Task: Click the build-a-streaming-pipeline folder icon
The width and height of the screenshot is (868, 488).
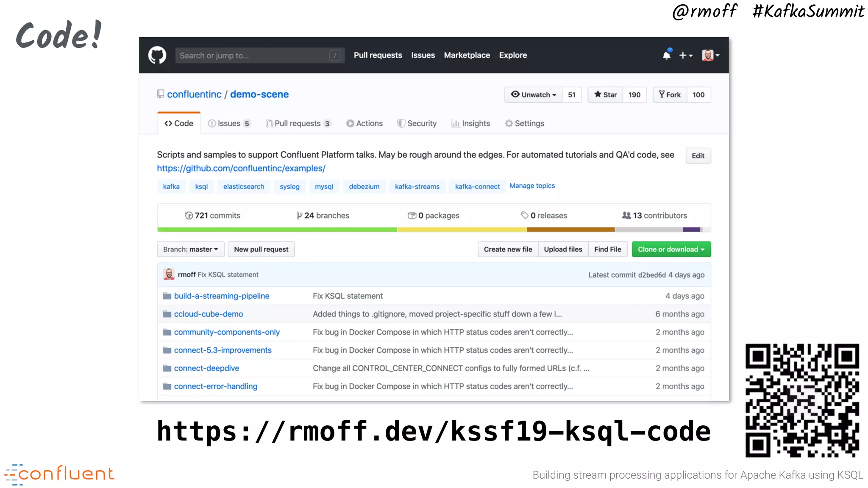Action: point(167,296)
